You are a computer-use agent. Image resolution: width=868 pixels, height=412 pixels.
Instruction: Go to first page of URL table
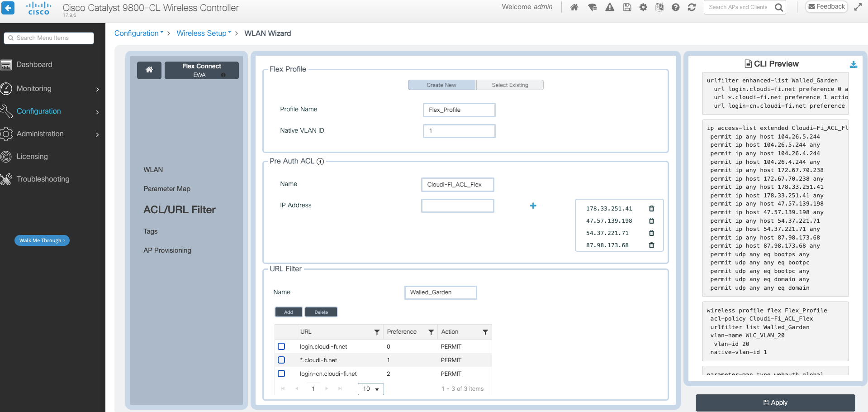coord(283,388)
